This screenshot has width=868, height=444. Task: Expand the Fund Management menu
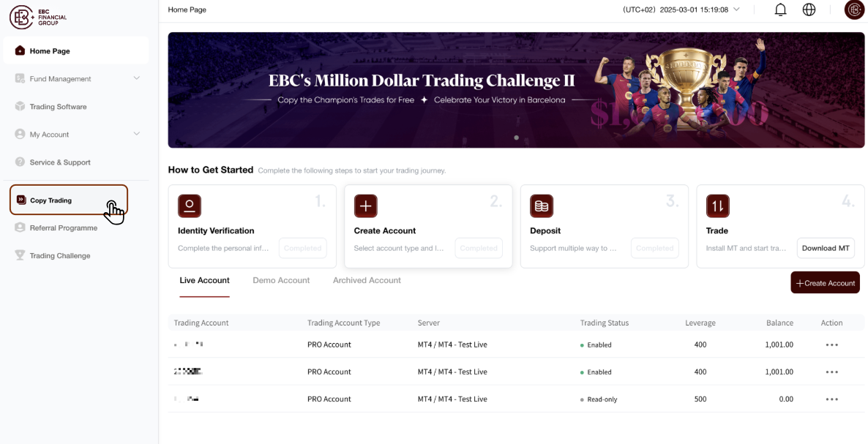coord(76,78)
